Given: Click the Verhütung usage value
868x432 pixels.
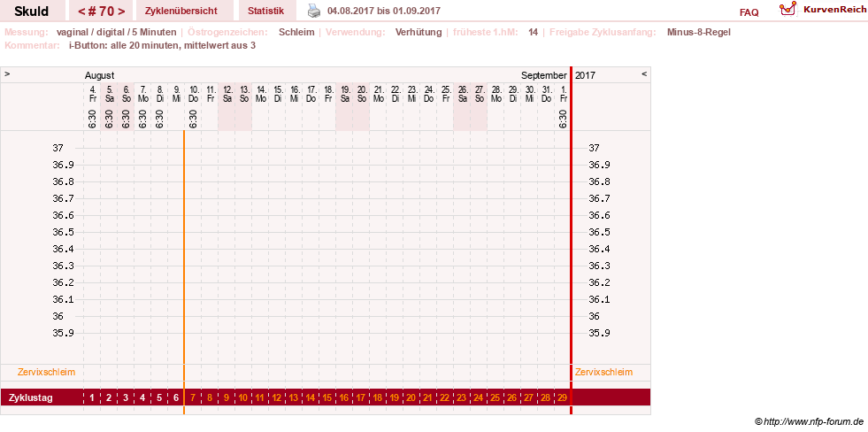Looking at the screenshot, I should (419, 32).
